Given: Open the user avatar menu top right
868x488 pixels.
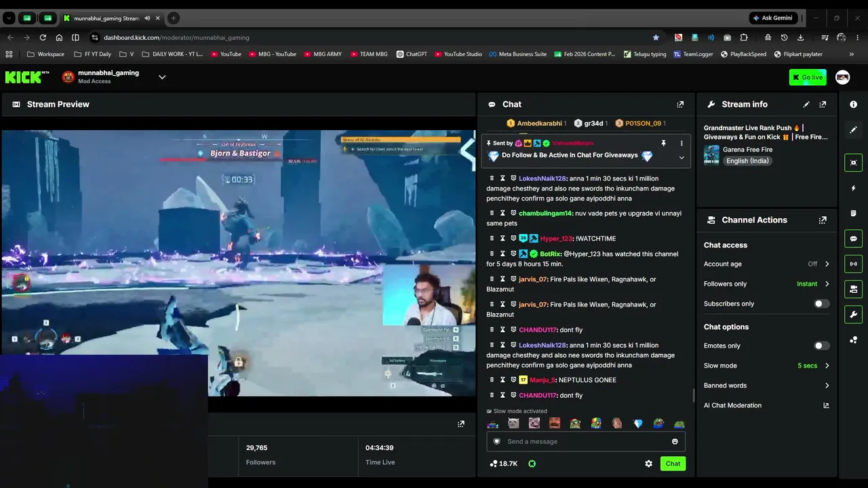Looking at the screenshot, I should click(x=843, y=77).
